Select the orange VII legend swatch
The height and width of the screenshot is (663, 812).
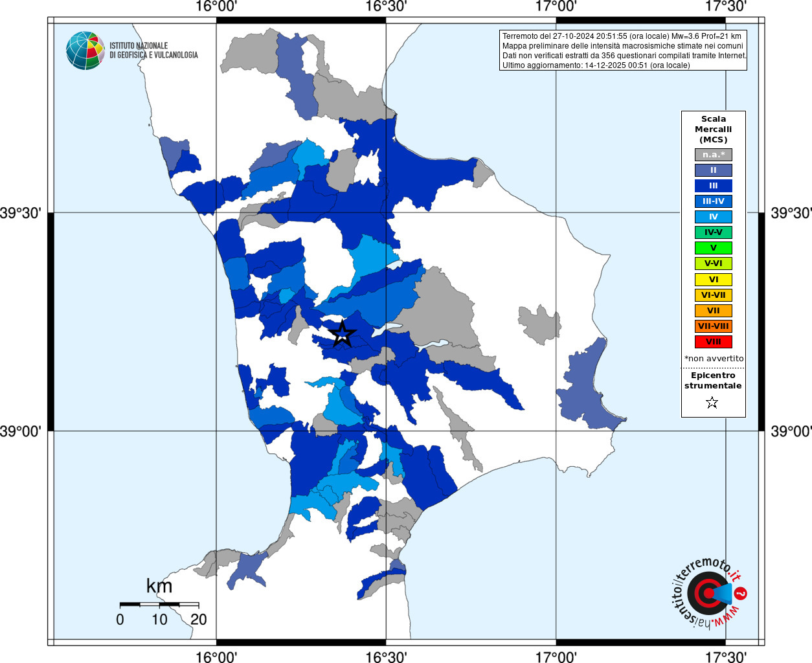(714, 311)
